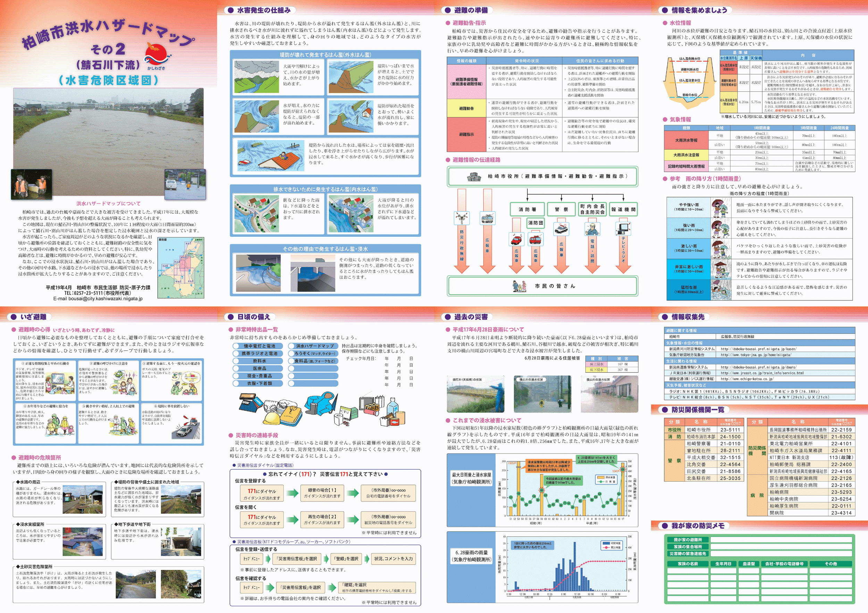The image size is (868, 613).
Task: Click the illustration in the 非常に激しい雨 row
Action: pyautogui.click(x=721, y=269)
